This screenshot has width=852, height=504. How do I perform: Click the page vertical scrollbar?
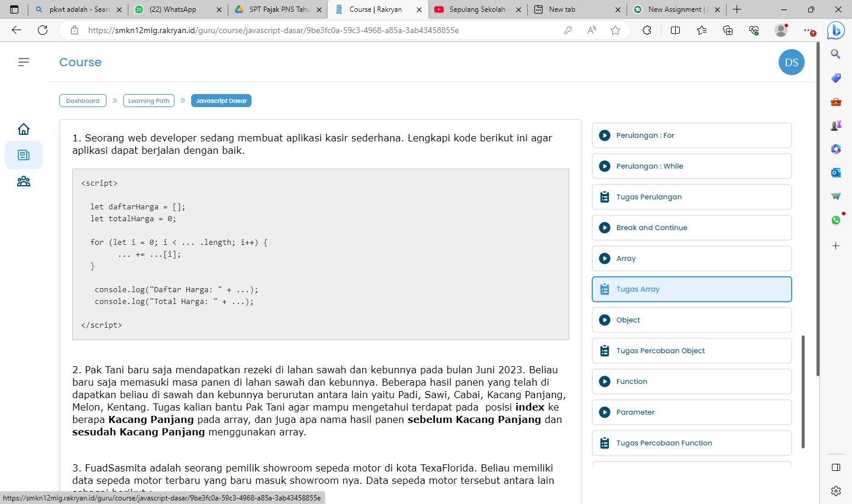(818, 209)
